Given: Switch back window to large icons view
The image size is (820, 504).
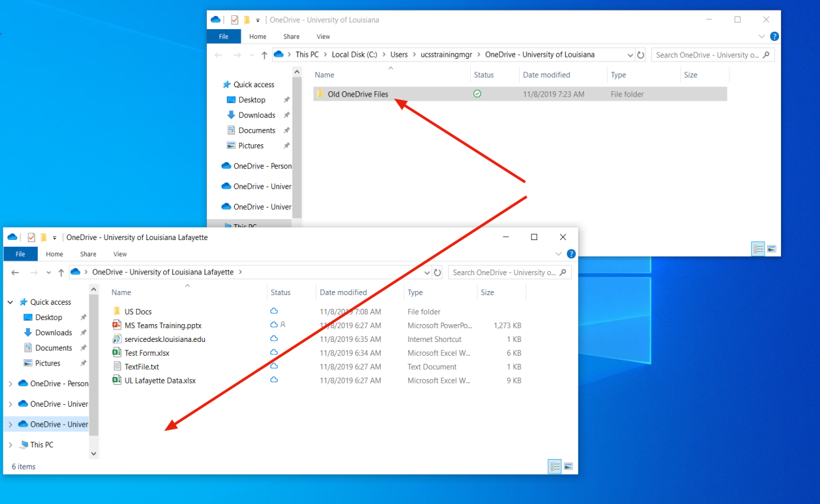Looking at the screenshot, I should 771,249.
